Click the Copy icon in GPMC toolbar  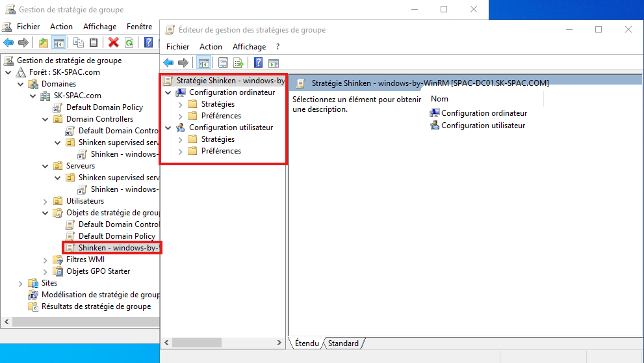tap(79, 43)
